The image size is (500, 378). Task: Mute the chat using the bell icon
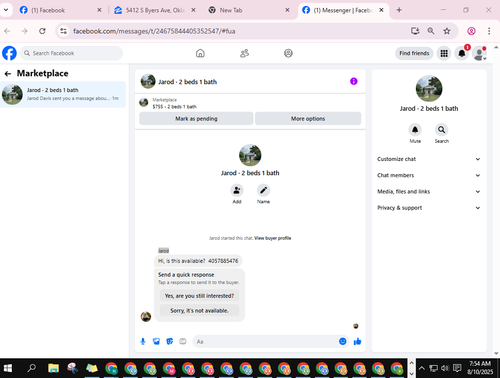pyautogui.click(x=415, y=130)
